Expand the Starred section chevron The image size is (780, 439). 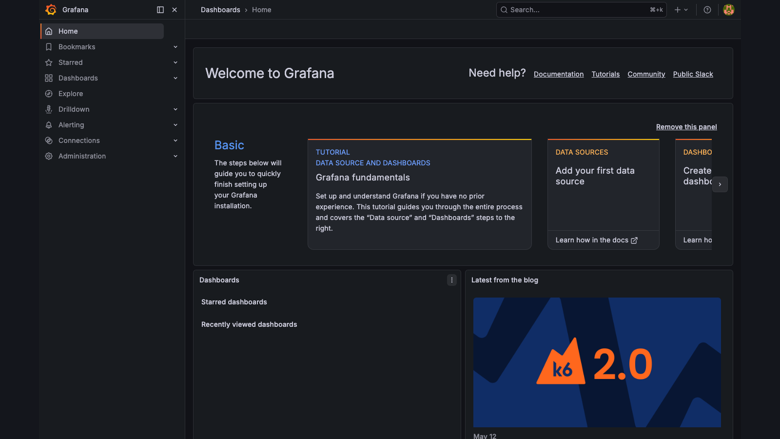point(175,63)
